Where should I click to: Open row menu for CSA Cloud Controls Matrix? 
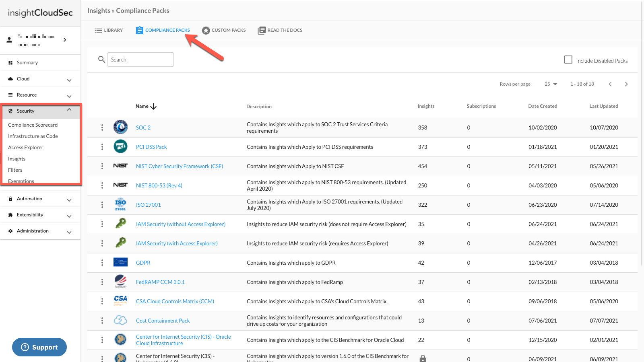[102, 301]
